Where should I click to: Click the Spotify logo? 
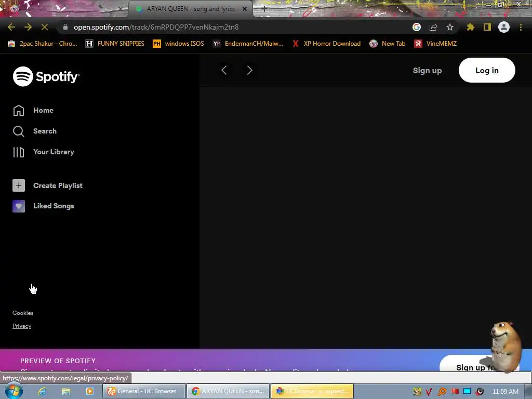click(x=46, y=77)
